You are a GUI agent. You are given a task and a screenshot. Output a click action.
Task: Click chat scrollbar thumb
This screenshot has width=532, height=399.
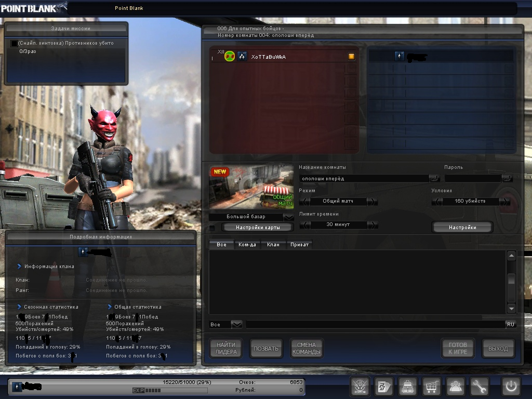click(x=511, y=280)
